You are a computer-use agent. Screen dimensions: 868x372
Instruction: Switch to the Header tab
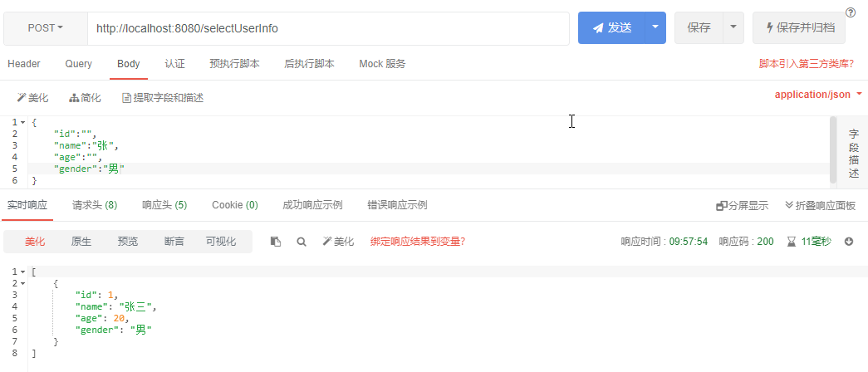(24, 64)
